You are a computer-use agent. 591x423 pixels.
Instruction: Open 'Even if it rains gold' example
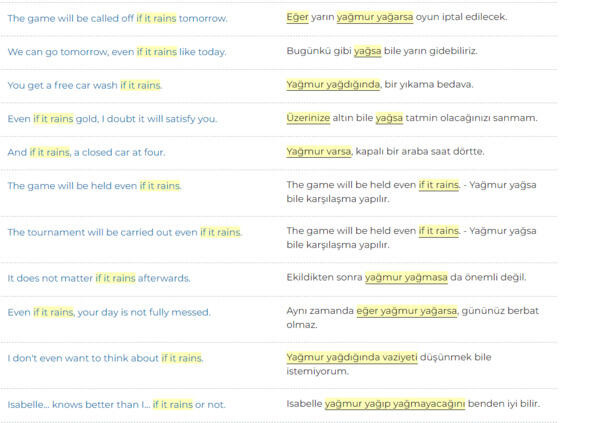(x=112, y=119)
